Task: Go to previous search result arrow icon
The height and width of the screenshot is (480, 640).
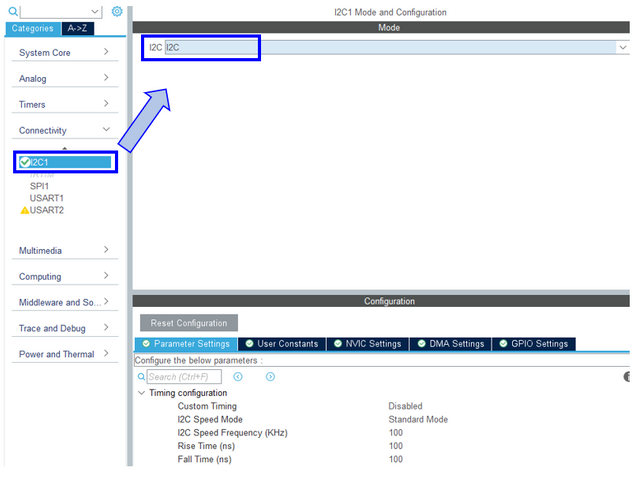Action: tap(238, 377)
